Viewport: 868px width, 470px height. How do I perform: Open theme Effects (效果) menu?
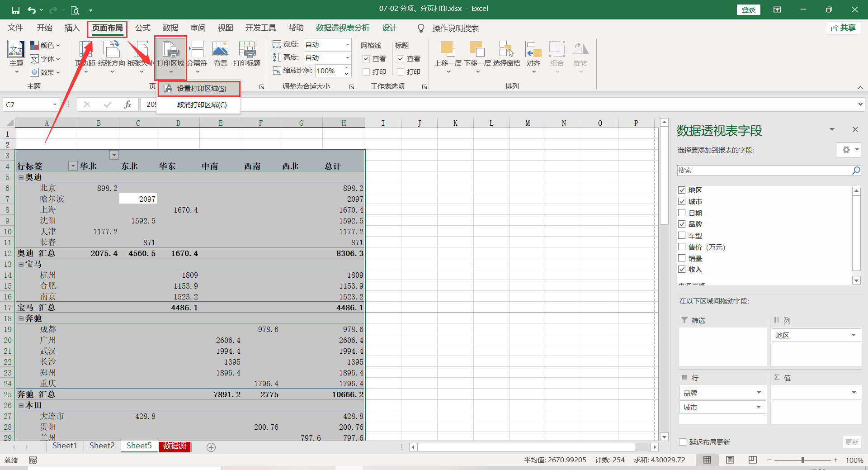click(45, 72)
